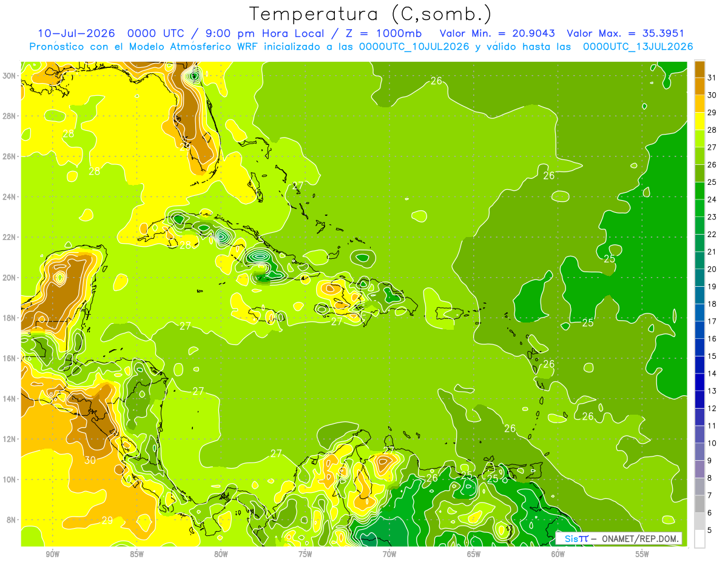The width and height of the screenshot is (728, 562).
Task: Click the "70W" longitude axis label
Action: [x=389, y=554]
